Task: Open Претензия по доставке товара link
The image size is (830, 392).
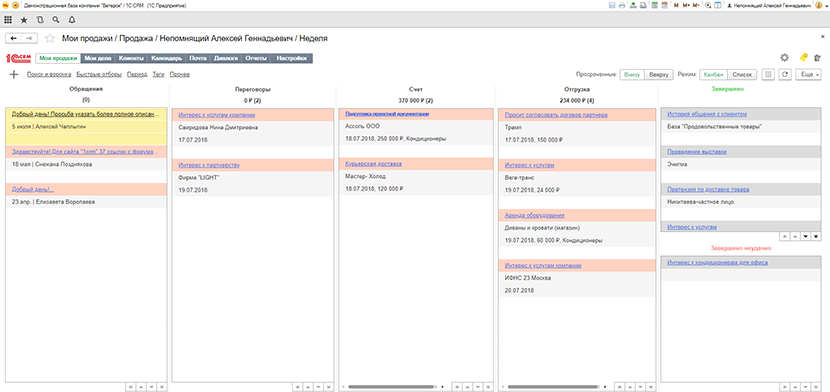Action: coord(708,189)
